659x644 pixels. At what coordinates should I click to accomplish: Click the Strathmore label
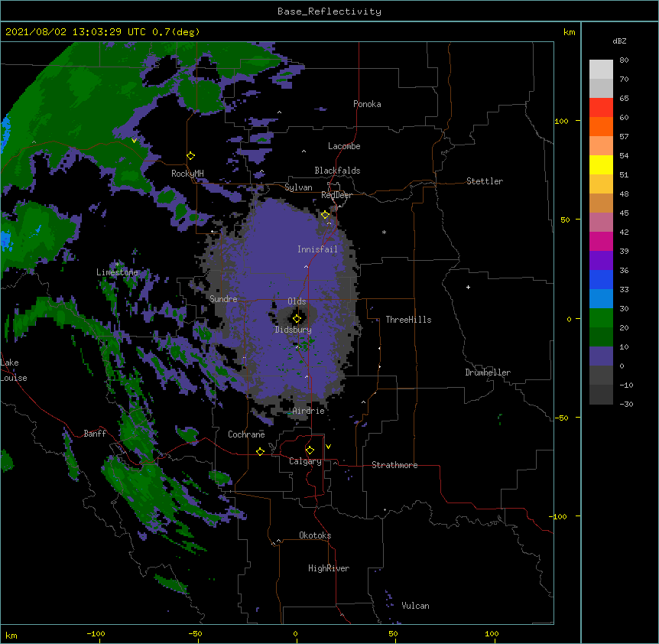[x=394, y=465]
